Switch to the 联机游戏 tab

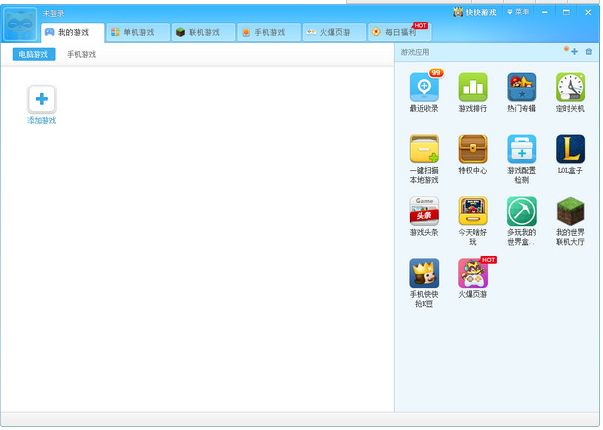202,33
